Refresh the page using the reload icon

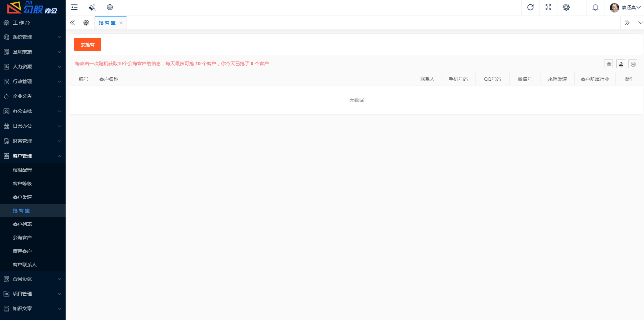530,7
